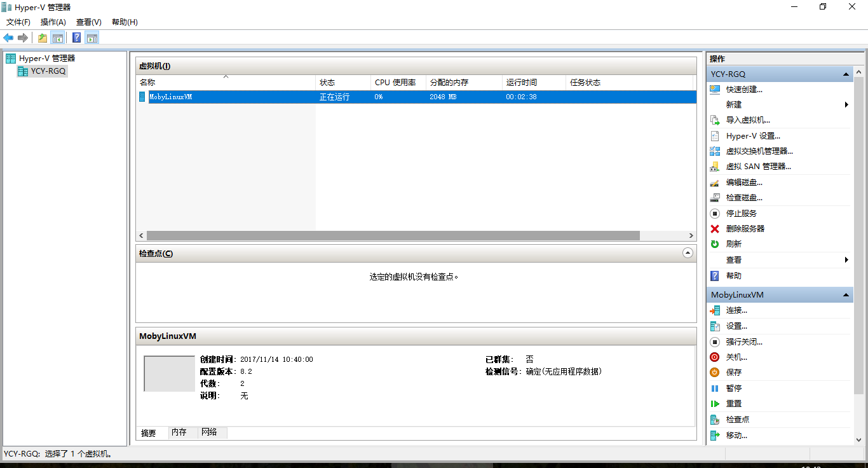This screenshot has height=468, width=868.
Task: Open the 操作(A) menu
Action: 53,22
